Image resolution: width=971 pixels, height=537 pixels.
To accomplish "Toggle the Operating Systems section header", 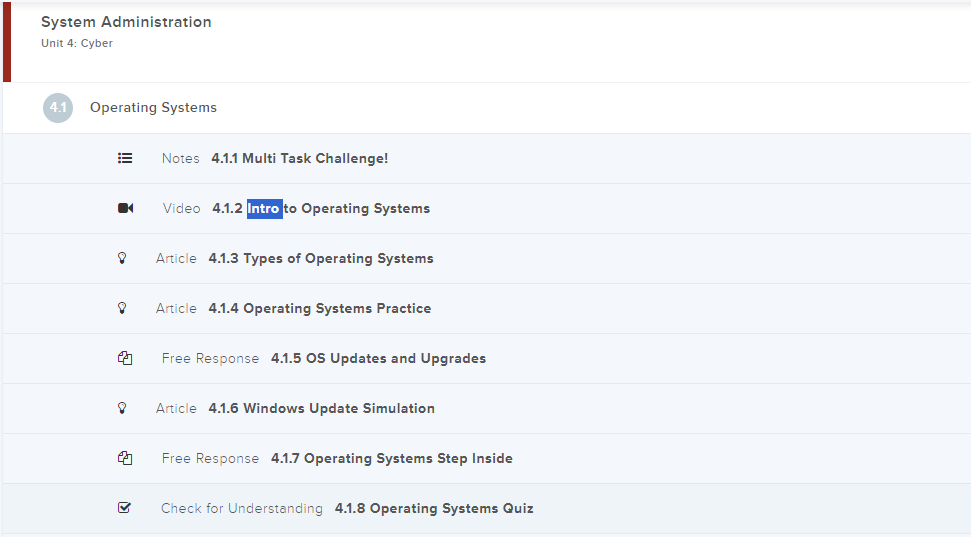I will [x=153, y=108].
